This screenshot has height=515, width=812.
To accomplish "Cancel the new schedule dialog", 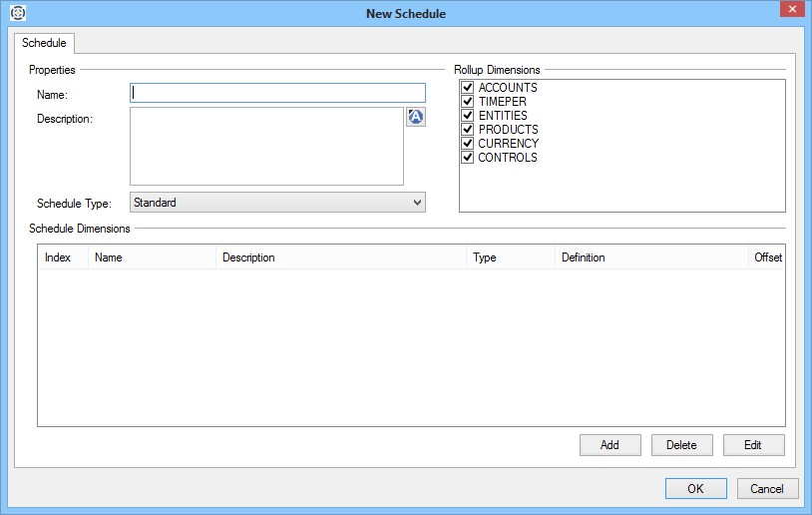I will tap(767, 489).
